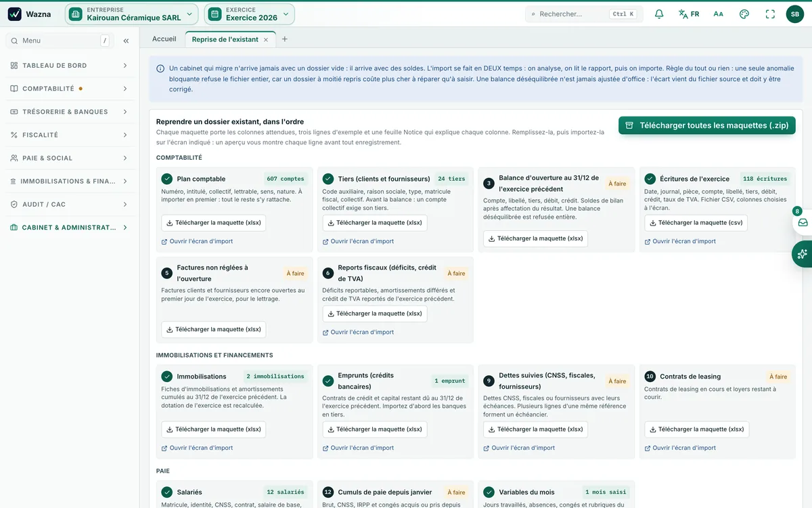Add a new tab with plus
The width and height of the screenshot is (812, 508).
click(285, 39)
